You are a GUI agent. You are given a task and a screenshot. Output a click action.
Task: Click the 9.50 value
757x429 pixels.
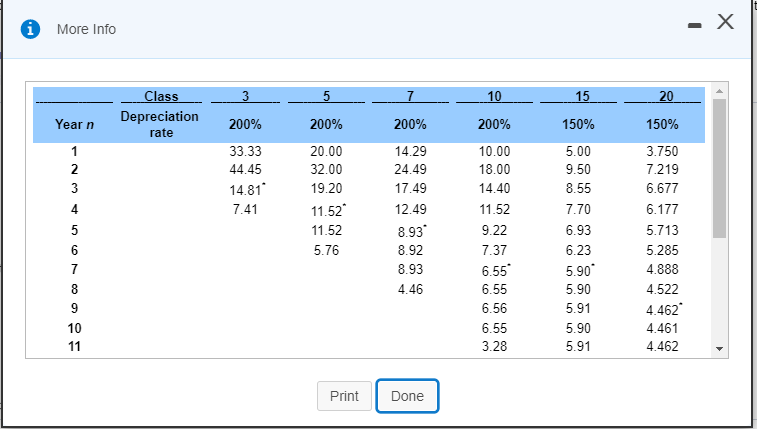[578, 169]
